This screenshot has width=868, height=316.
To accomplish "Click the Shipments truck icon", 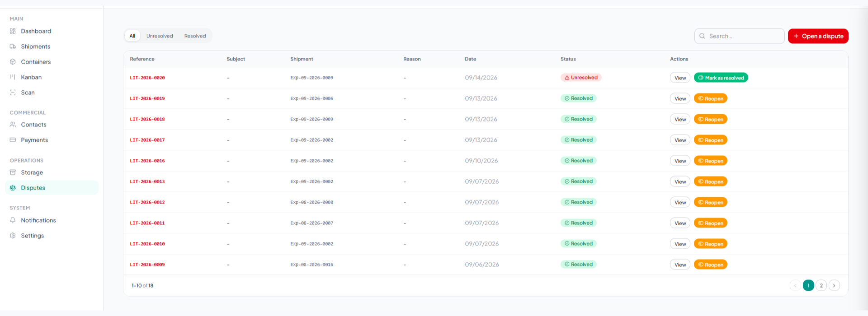I will [x=13, y=46].
